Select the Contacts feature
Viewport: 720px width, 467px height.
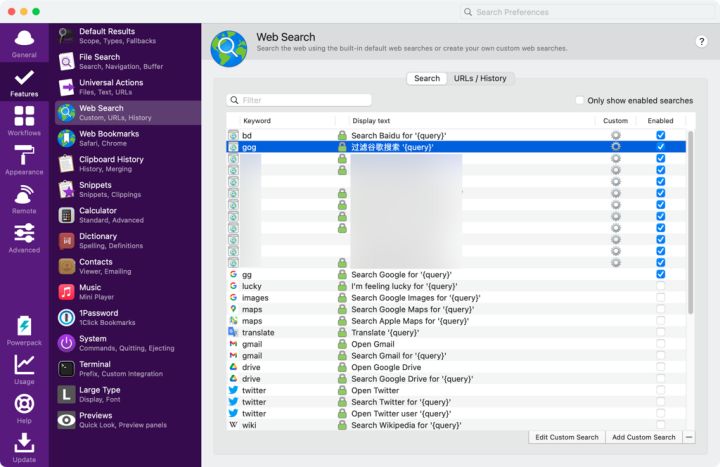[x=128, y=266]
